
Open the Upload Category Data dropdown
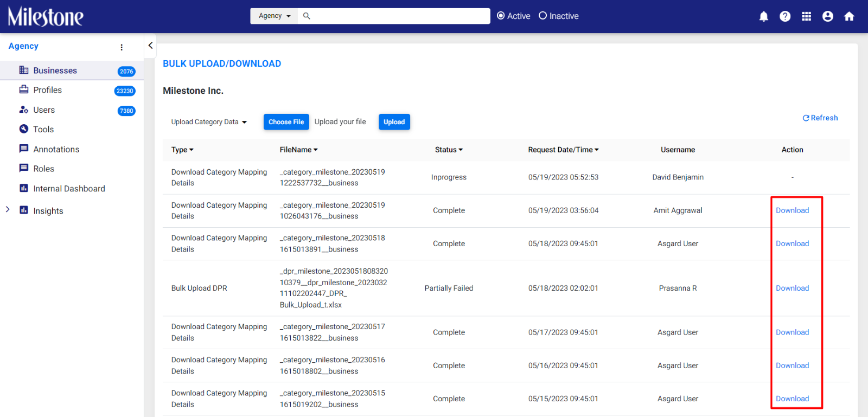coord(209,122)
